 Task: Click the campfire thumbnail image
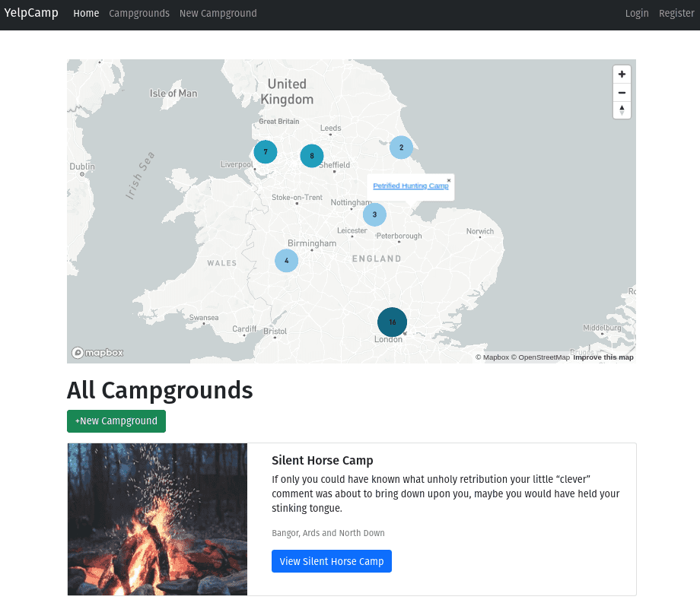point(157,519)
